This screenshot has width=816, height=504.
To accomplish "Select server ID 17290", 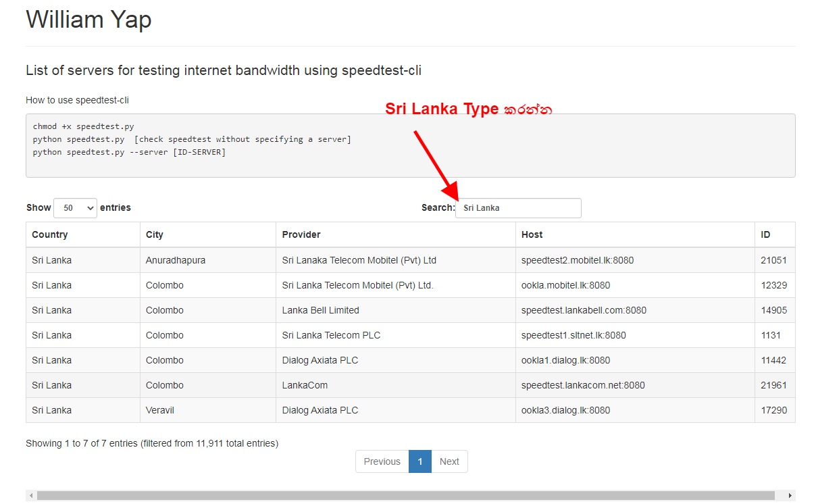I will click(x=774, y=410).
